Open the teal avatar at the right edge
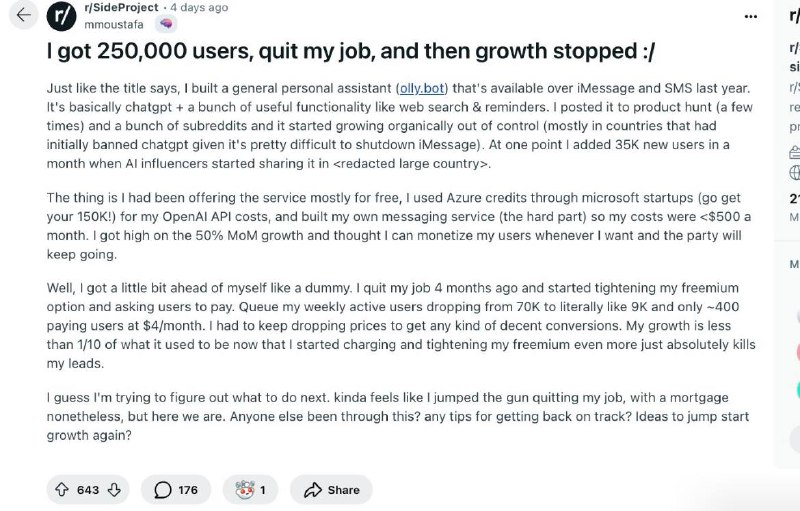 [x=797, y=390]
